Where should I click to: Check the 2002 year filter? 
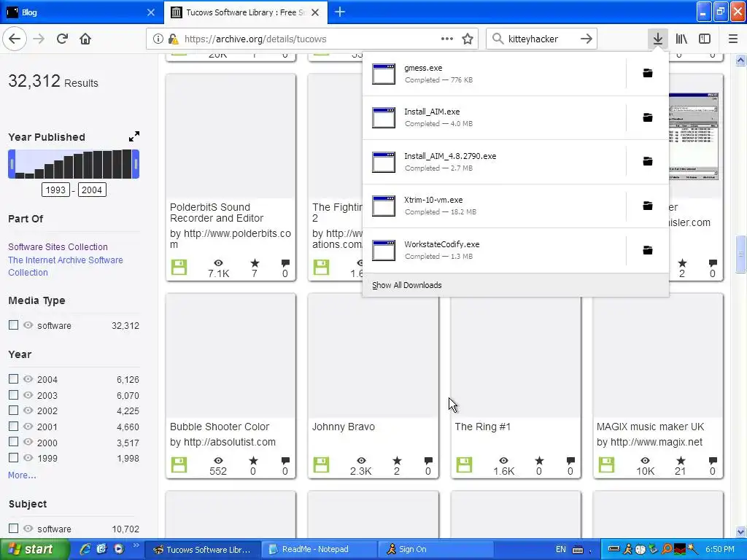pyautogui.click(x=13, y=411)
